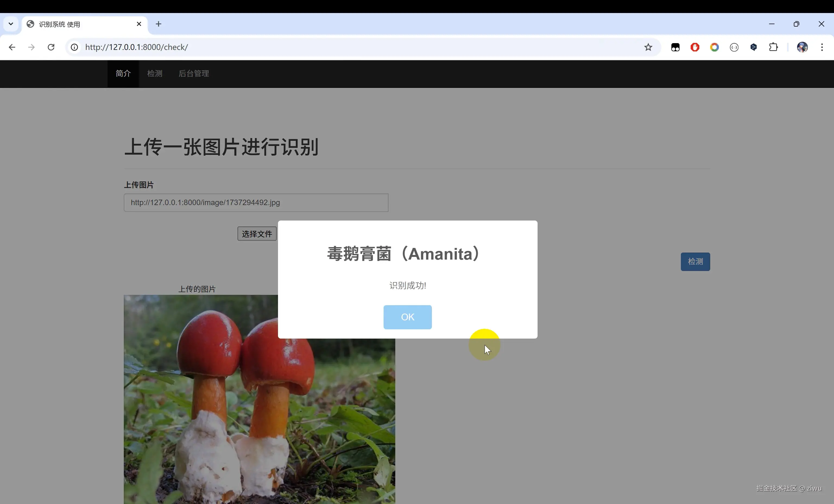Click the browser forward arrow

pos(31,47)
